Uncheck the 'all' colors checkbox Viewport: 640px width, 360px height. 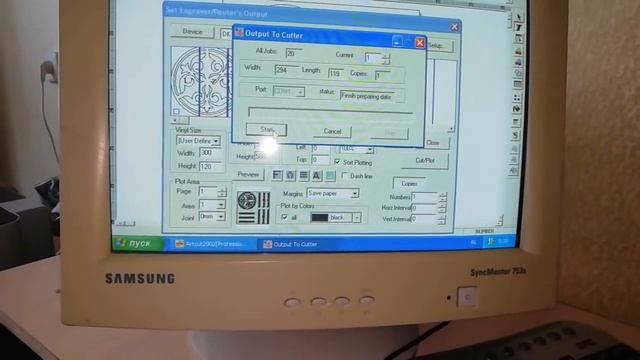coord(285,217)
